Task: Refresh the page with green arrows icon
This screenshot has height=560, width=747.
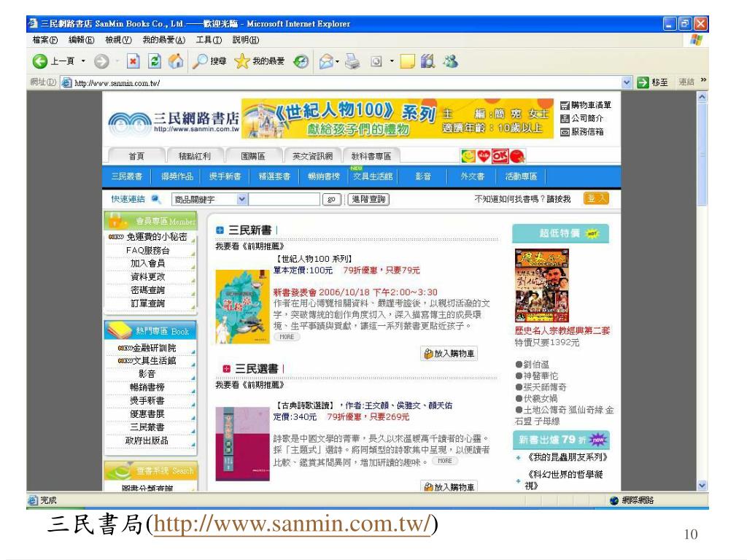Action: (155, 61)
